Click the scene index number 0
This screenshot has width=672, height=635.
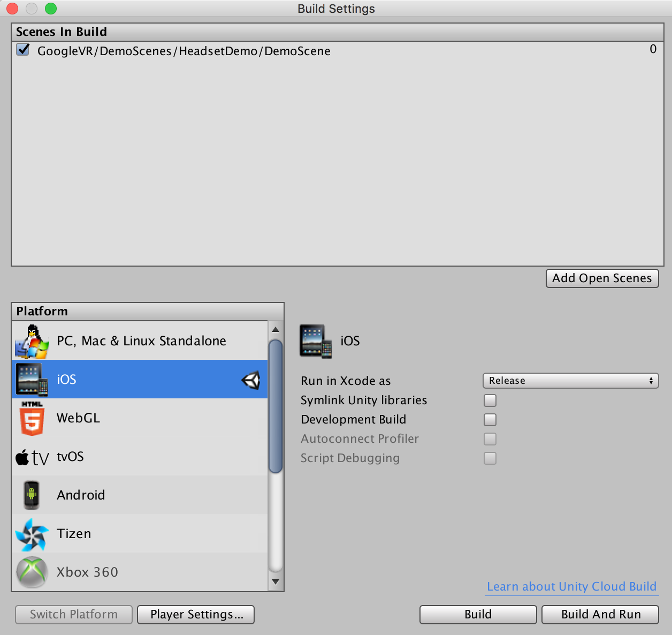(653, 49)
